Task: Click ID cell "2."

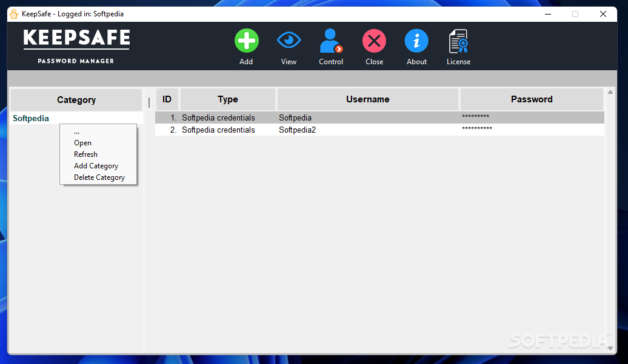Action: pyautogui.click(x=173, y=130)
